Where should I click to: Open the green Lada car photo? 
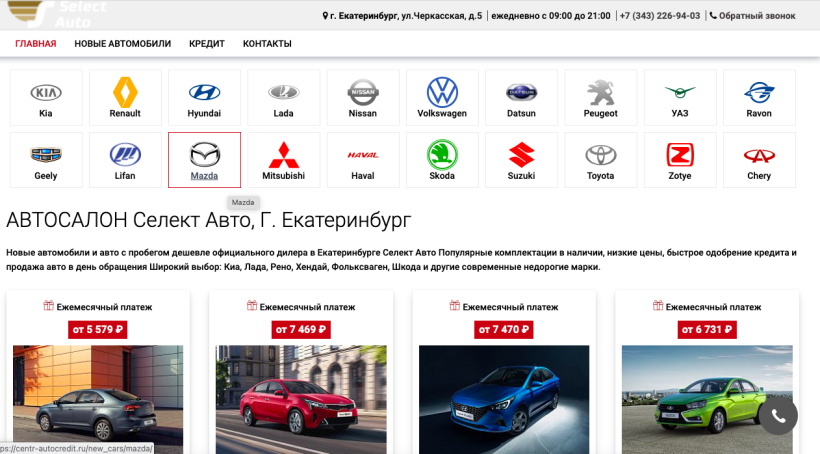pyautogui.click(x=707, y=400)
